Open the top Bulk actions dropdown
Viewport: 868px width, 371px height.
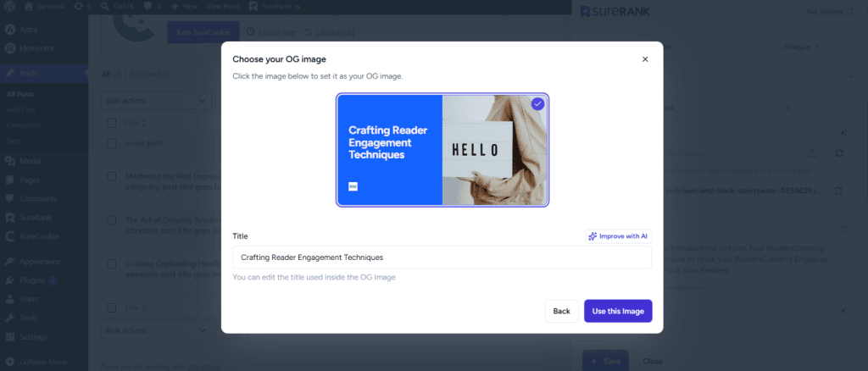154,101
